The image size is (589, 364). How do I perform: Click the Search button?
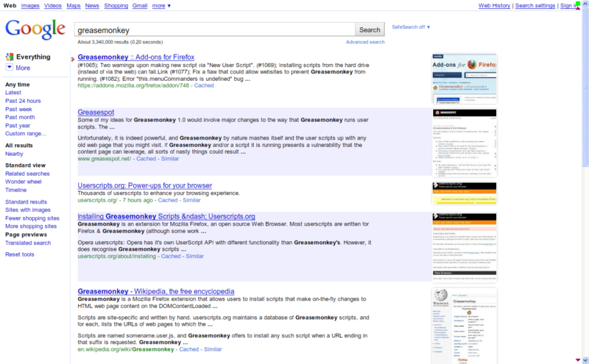coord(370,29)
